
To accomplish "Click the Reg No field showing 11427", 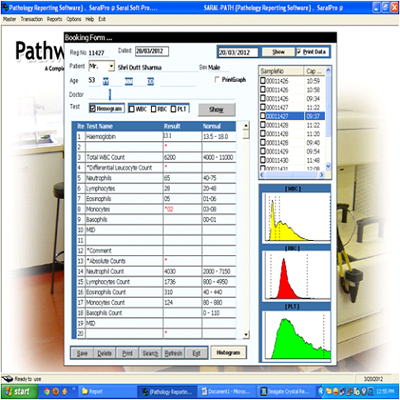I will click(99, 53).
